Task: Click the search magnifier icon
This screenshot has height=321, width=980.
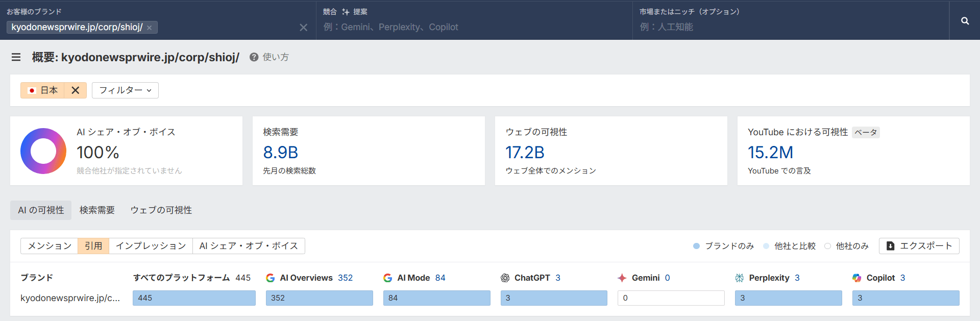Action: tap(965, 21)
